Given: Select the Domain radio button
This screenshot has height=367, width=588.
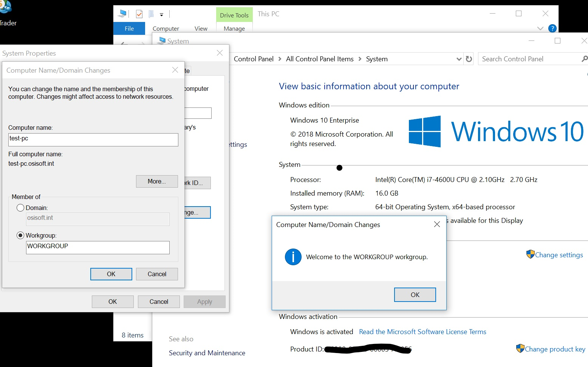Looking at the screenshot, I should tap(20, 208).
